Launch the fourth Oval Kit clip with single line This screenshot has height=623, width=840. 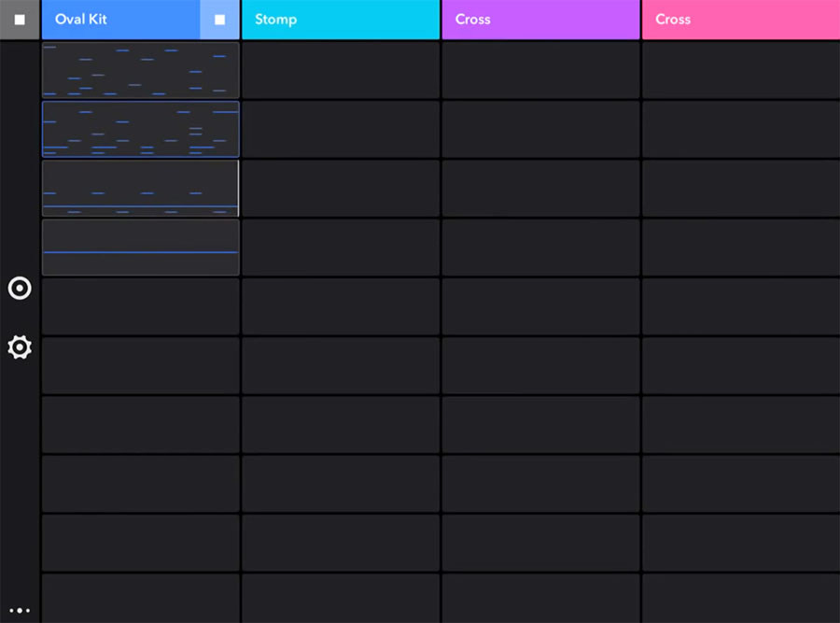point(140,248)
